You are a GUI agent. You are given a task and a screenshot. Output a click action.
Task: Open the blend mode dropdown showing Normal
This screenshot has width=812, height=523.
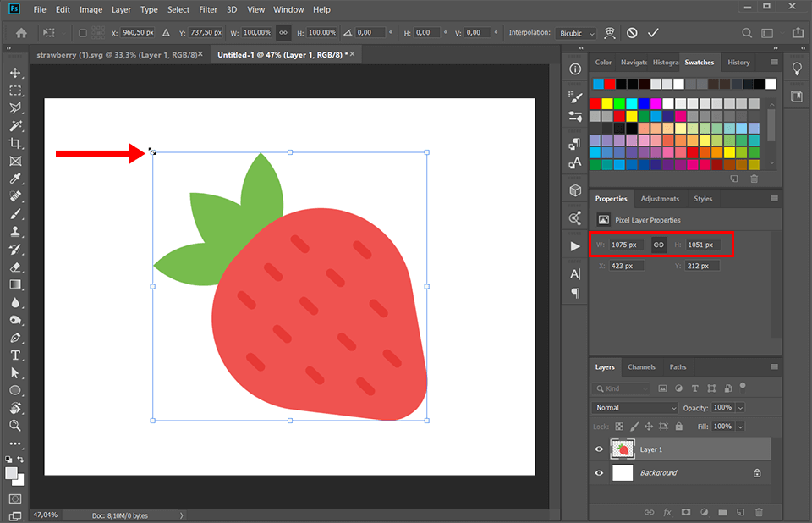coord(634,407)
